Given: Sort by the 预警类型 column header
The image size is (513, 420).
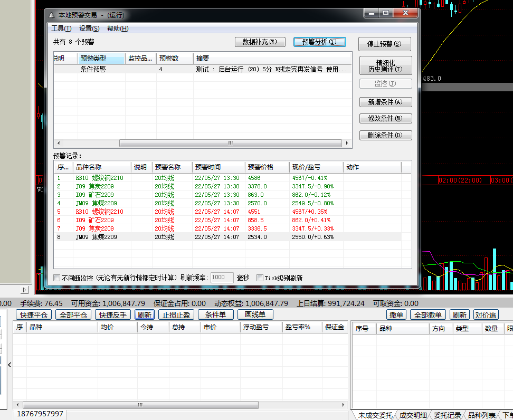Looking at the screenshot, I should point(101,59).
